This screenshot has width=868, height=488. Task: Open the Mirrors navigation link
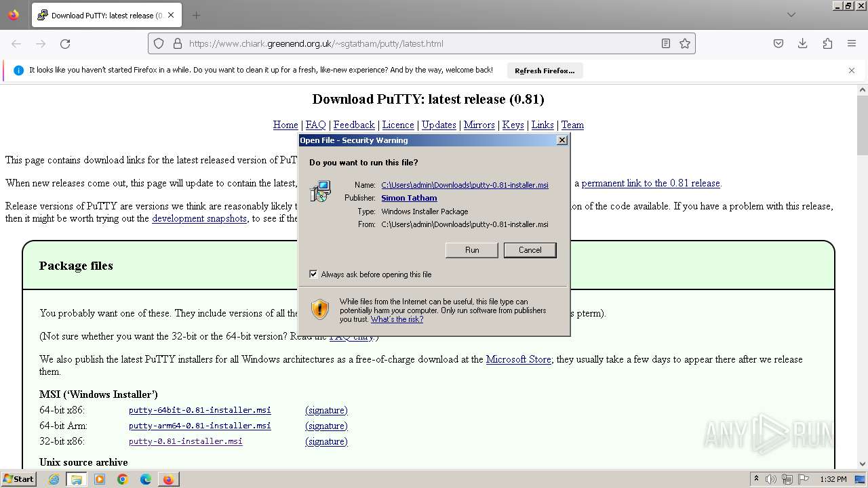[479, 125]
